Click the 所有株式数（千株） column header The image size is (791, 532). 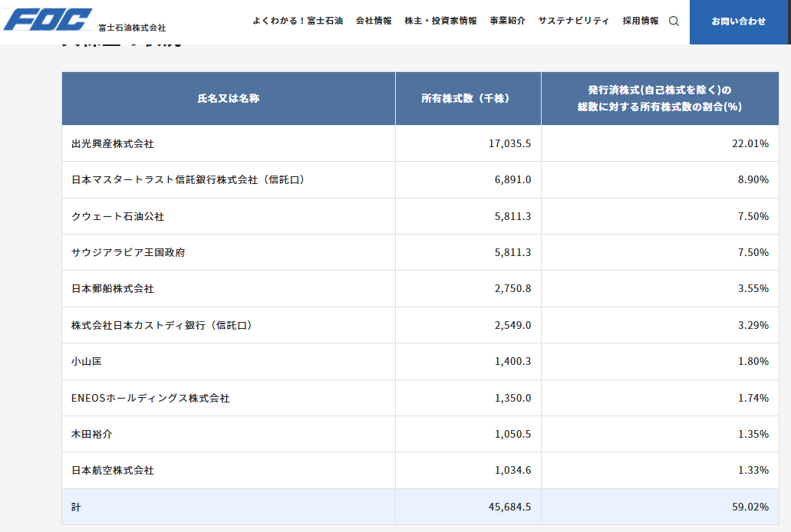click(468, 98)
